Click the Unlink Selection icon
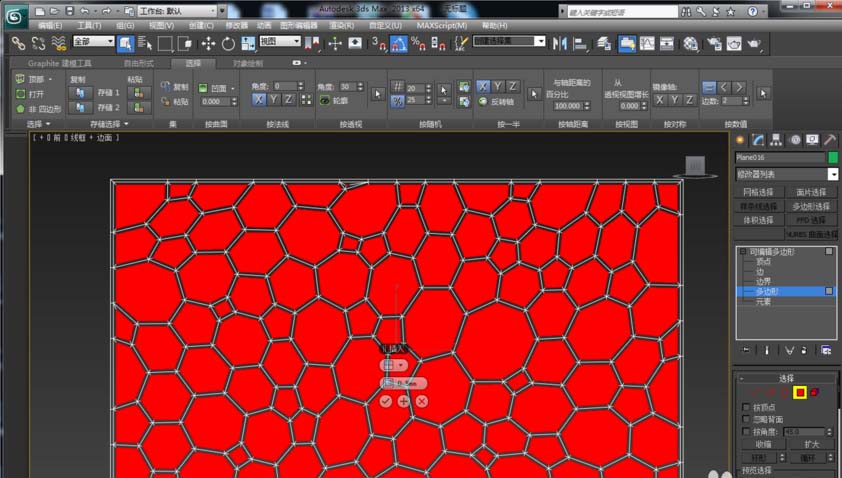The width and height of the screenshot is (842, 478). (x=38, y=43)
